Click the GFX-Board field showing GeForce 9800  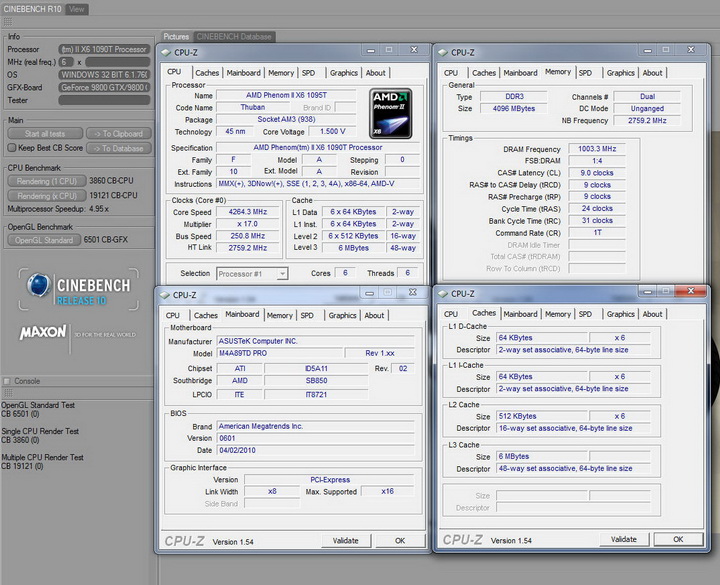point(104,87)
